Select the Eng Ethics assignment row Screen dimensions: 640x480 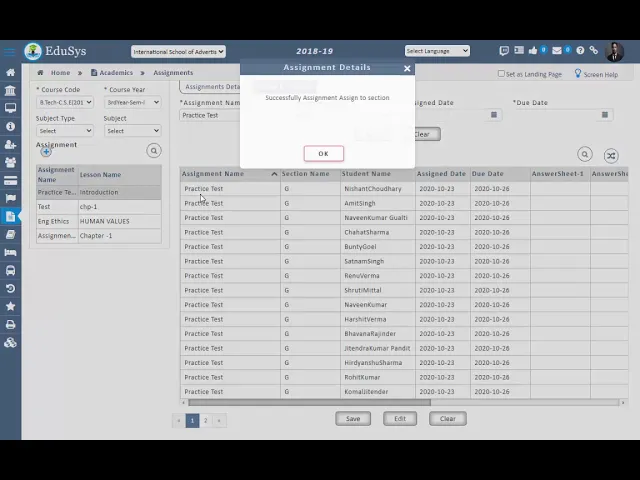click(x=99, y=221)
